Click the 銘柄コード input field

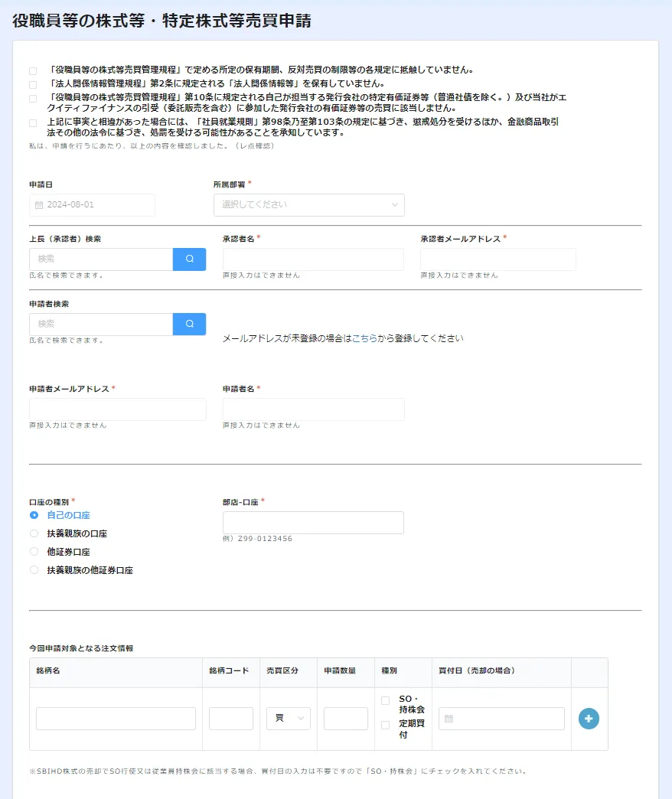(x=230, y=718)
